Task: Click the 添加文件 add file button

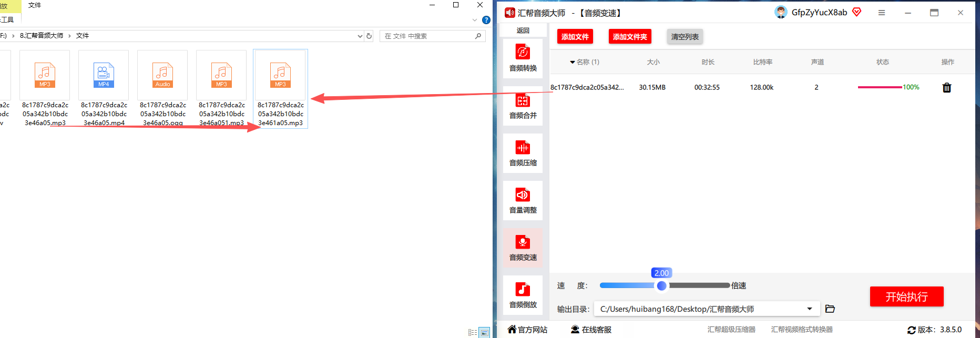Action: [575, 37]
